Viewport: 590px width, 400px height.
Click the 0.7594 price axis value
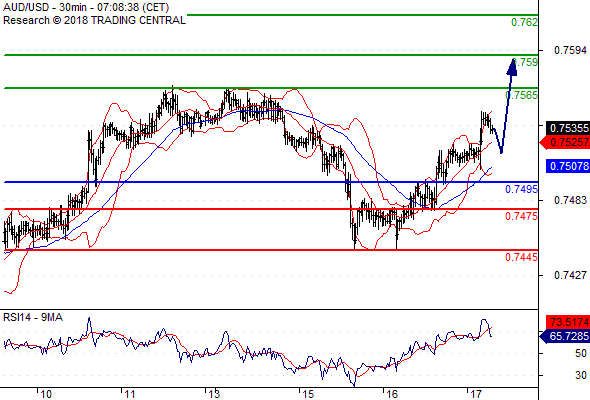[570, 50]
